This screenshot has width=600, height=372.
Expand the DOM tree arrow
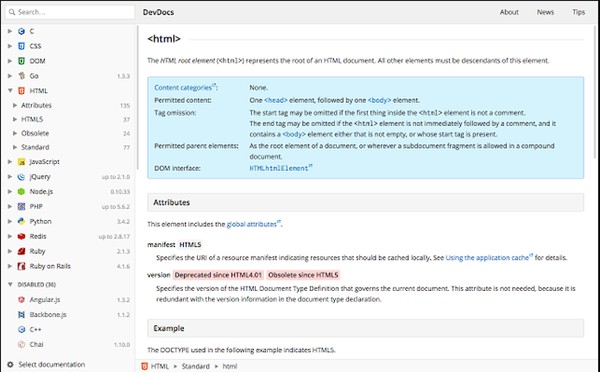click(x=10, y=61)
